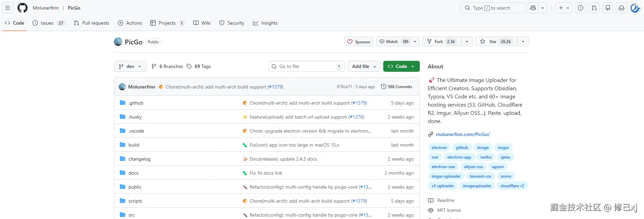Open the Pull requests tab
Image resolution: width=644 pixels, height=219 pixels.
pos(91,23)
